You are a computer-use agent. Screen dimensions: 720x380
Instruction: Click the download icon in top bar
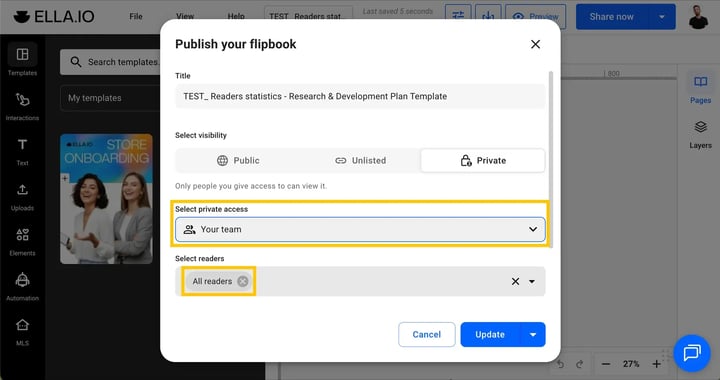click(488, 17)
